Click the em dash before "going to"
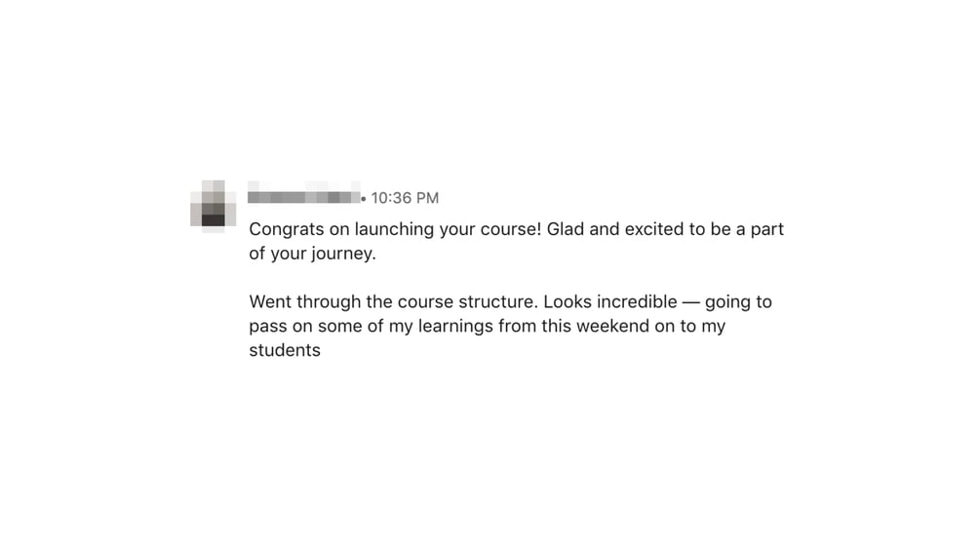This screenshot has height=551, width=980. point(690,302)
